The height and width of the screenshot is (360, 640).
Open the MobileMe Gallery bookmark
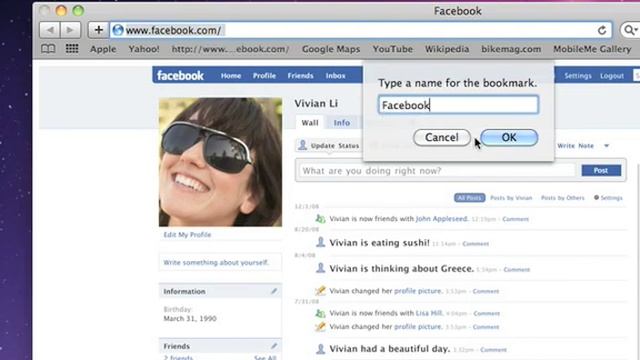[x=592, y=49]
